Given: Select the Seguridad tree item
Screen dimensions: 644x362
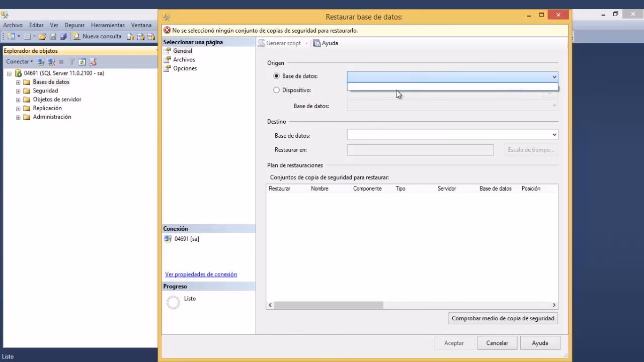Looking at the screenshot, I should [45, 90].
